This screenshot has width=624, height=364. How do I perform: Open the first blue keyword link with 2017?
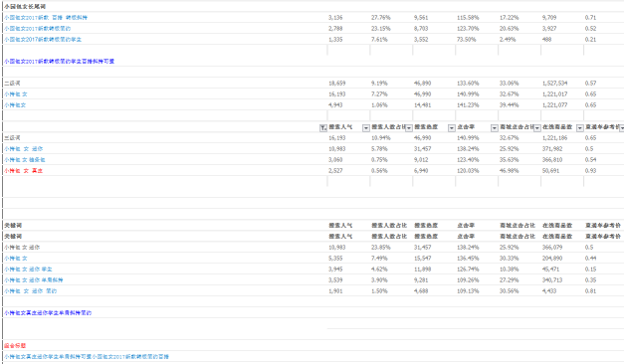pyautogui.click(x=46, y=18)
